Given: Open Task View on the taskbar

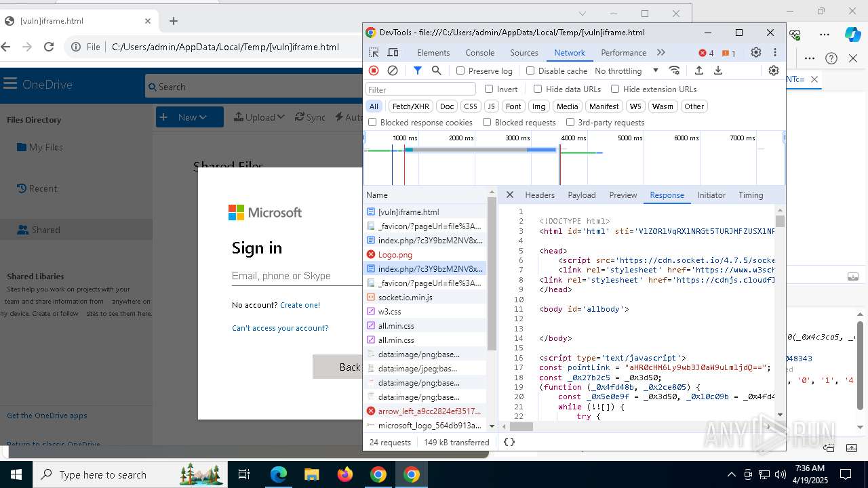Looking at the screenshot, I should [x=244, y=474].
